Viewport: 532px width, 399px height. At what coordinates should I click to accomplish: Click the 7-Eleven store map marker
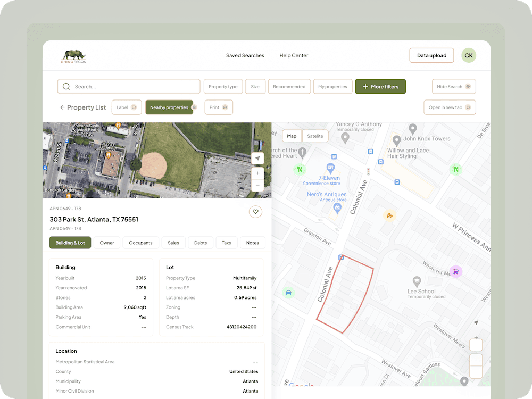(x=330, y=168)
